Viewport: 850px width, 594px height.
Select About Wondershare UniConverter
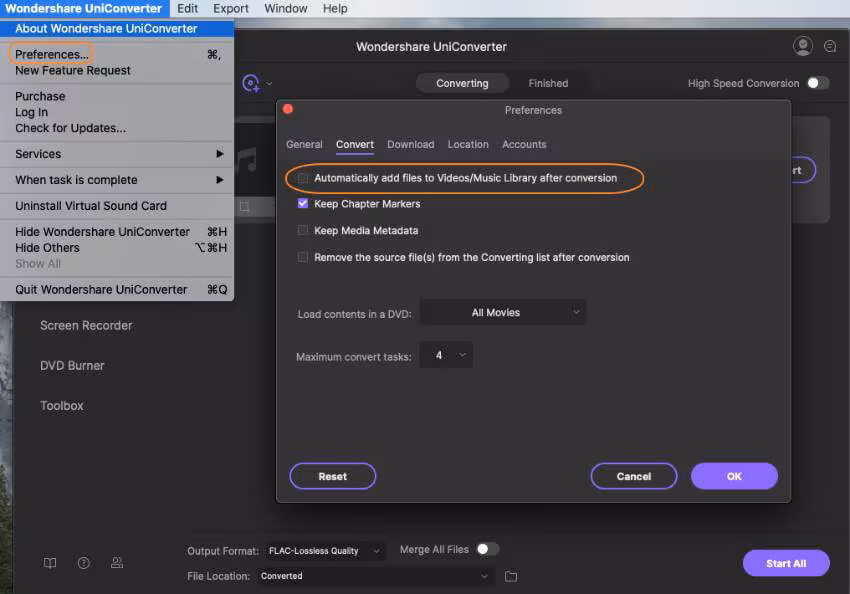pyautogui.click(x=117, y=29)
